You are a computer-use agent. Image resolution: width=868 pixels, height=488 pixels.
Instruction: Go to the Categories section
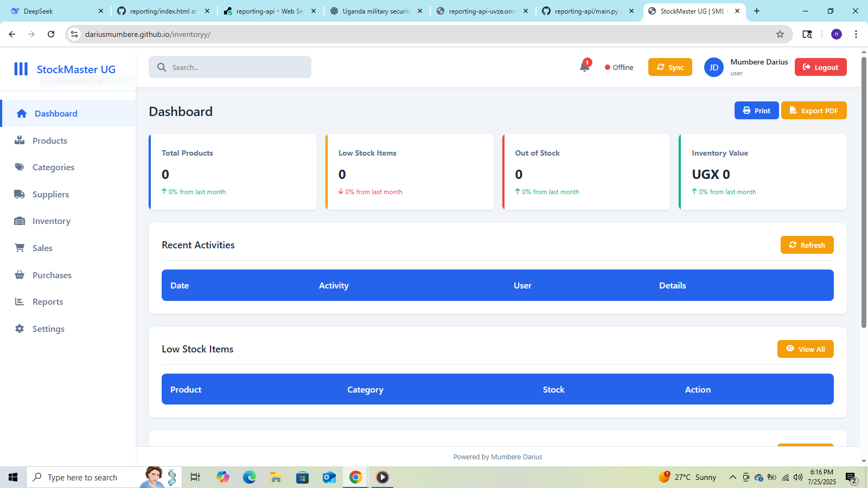pyautogui.click(x=68, y=167)
